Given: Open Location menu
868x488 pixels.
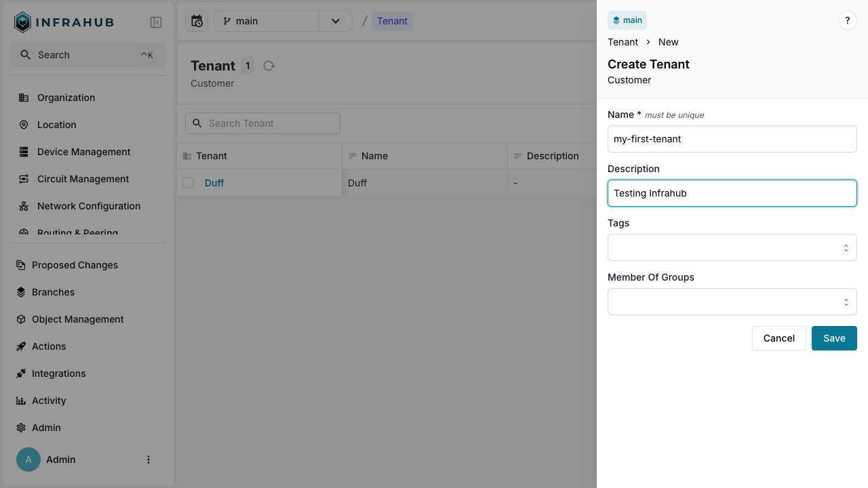Looking at the screenshot, I should click(x=88, y=125).
